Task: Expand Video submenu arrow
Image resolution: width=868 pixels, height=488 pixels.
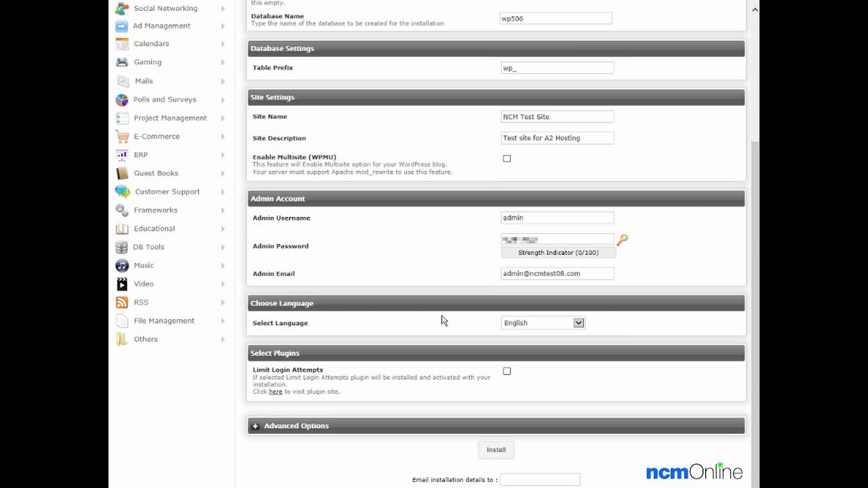Action: click(223, 285)
